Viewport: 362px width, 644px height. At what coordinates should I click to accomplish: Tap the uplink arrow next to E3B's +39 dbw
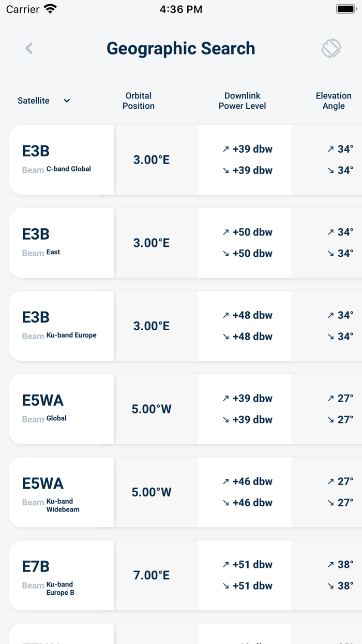[225, 149]
